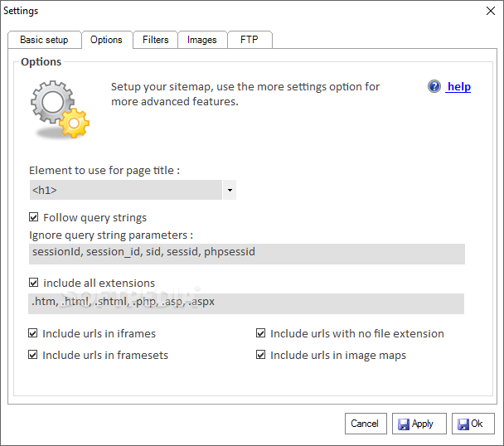
Task: Switch to the Basic setup tab
Action: pos(44,40)
